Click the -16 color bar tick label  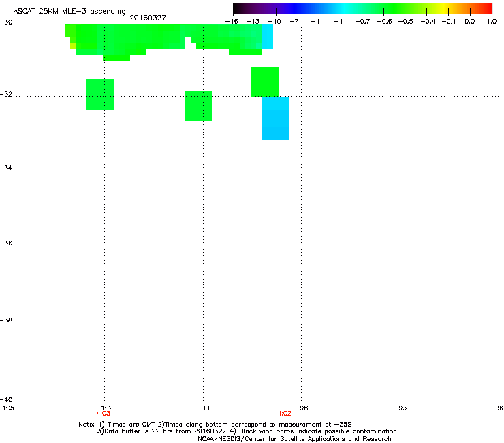point(232,22)
